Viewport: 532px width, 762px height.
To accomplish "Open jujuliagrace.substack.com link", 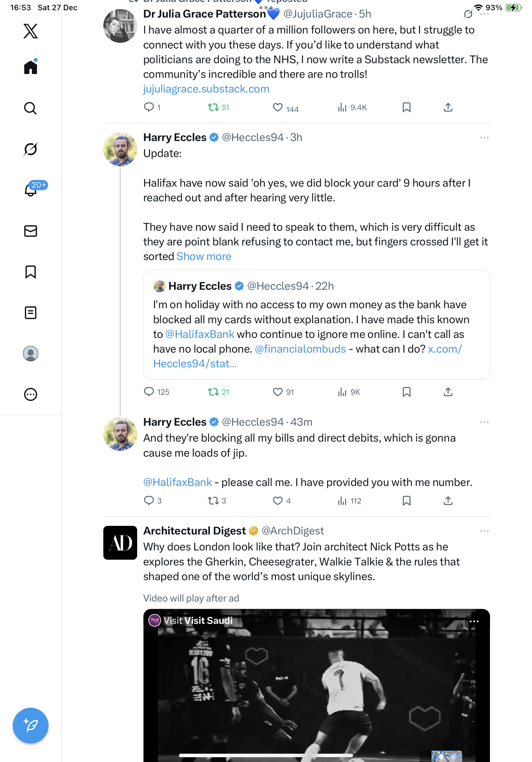I will (206, 89).
